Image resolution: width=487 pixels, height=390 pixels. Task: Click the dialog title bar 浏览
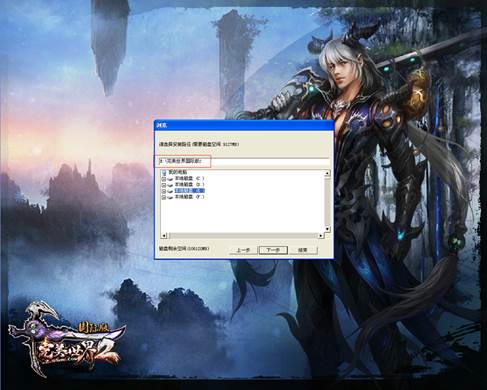tap(244, 125)
